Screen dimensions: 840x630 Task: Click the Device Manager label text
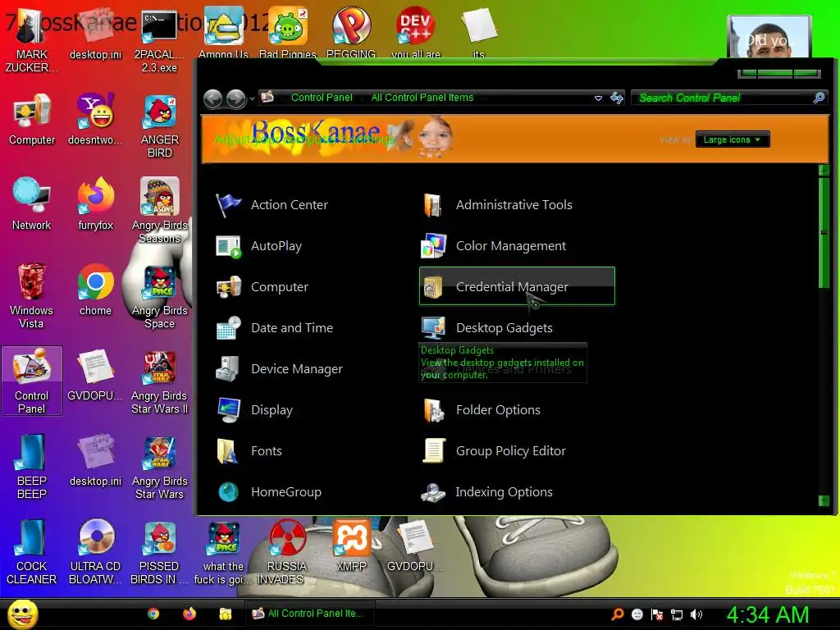(297, 369)
